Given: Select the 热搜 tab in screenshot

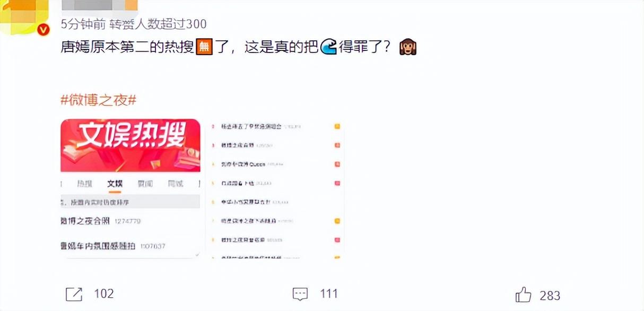Looking at the screenshot, I should pyautogui.click(x=84, y=184).
